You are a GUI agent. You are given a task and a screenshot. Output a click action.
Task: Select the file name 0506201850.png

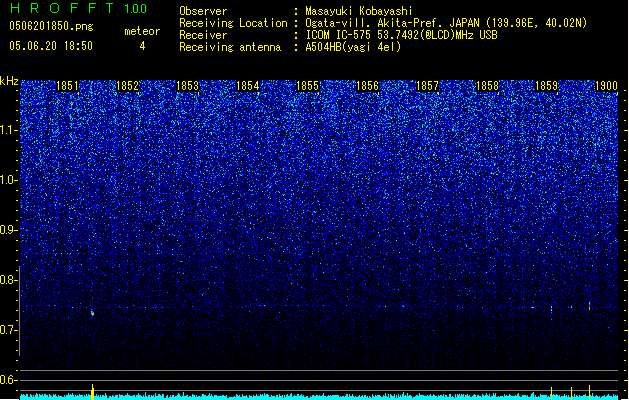click(x=51, y=26)
